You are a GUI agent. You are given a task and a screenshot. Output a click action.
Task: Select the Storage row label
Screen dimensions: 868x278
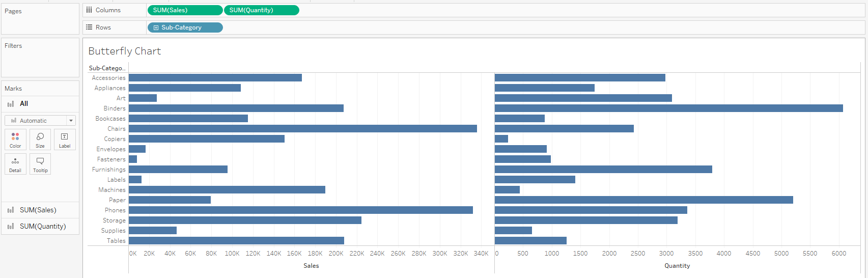click(114, 220)
